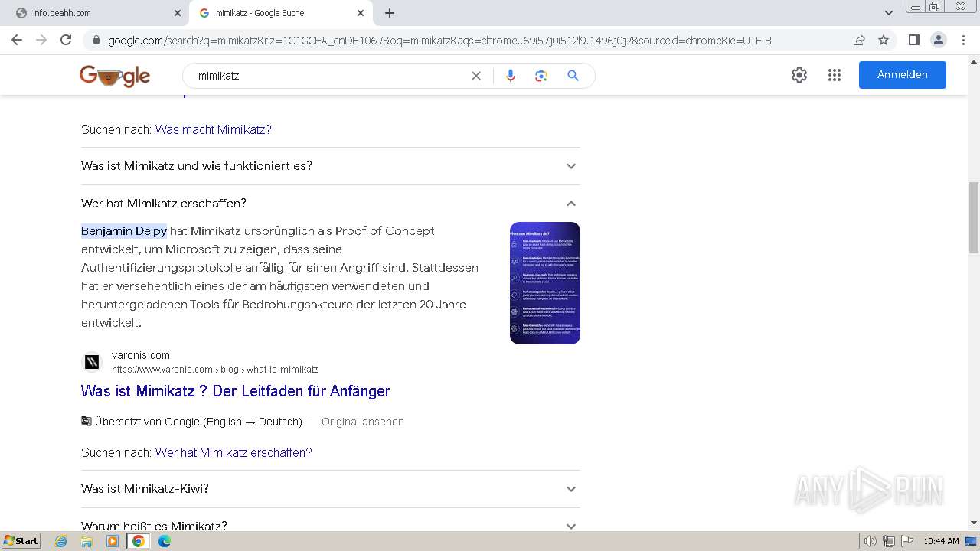The width and height of the screenshot is (980, 551).
Task: Open the tab search dropdown arrow
Action: pyautogui.click(x=888, y=13)
